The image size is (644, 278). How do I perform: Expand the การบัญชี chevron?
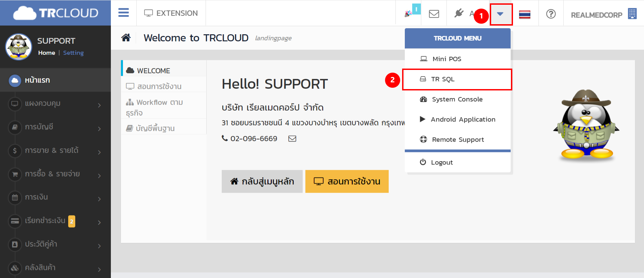click(99, 129)
